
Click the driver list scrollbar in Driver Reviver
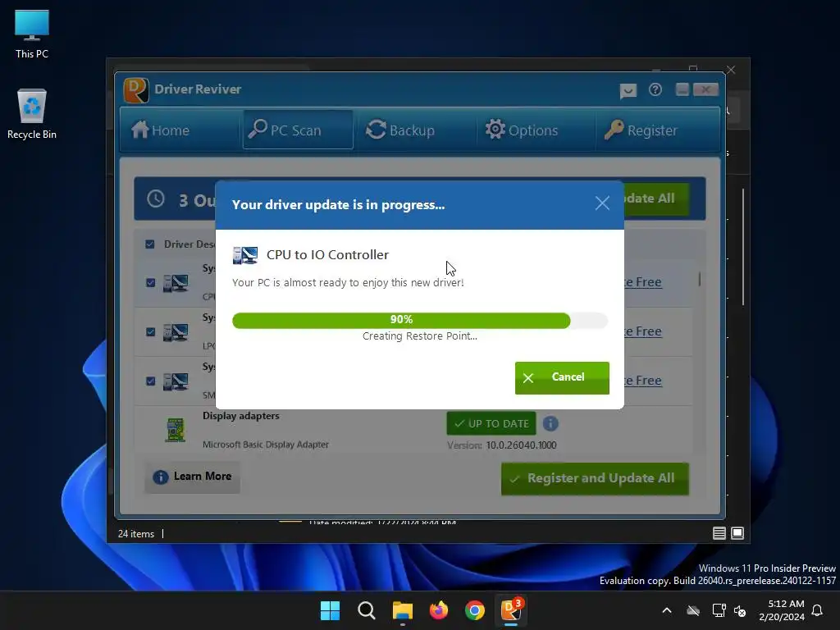(700, 279)
